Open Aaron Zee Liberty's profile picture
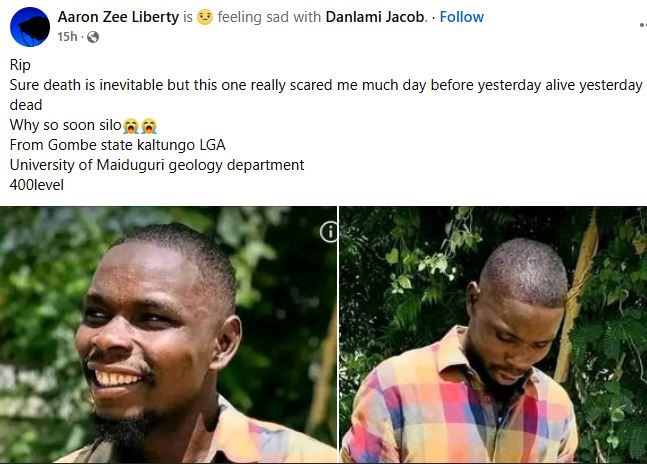647x464 pixels. point(30,27)
